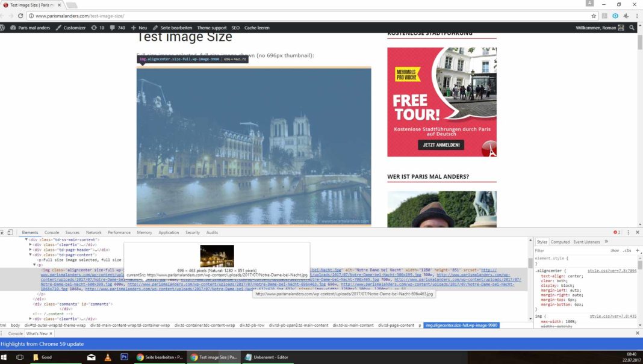This screenshot has height=364, width=643.
Task: Open the DevTools three-dot customize menu
Action: pyautogui.click(x=628, y=232)
